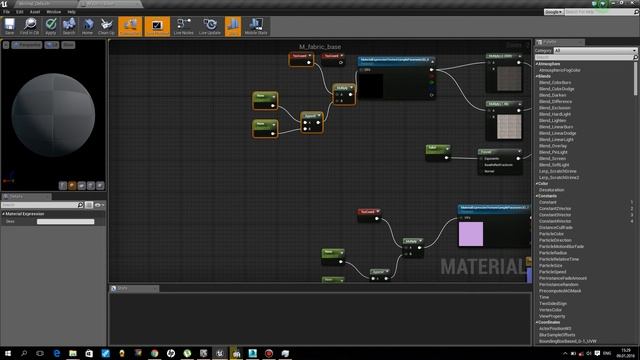Open the Lit view mode dropdown

(x=51, y=45)
